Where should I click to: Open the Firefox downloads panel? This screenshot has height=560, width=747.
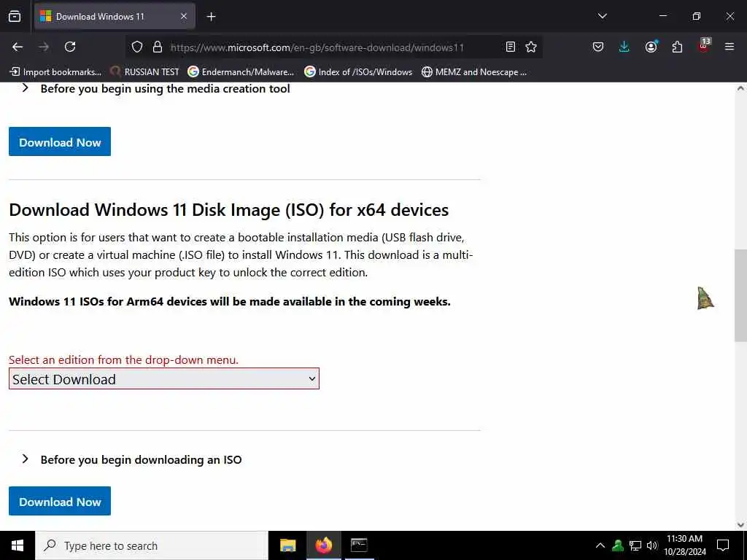[x=624, y=47]
